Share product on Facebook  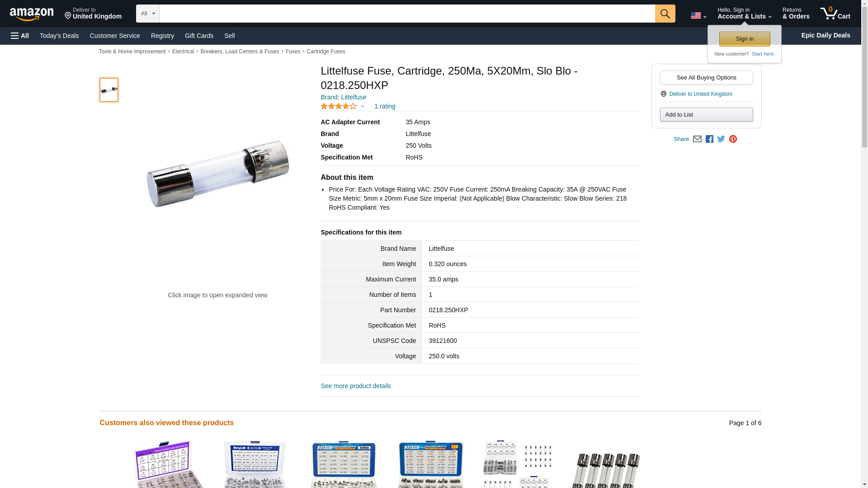709,139
